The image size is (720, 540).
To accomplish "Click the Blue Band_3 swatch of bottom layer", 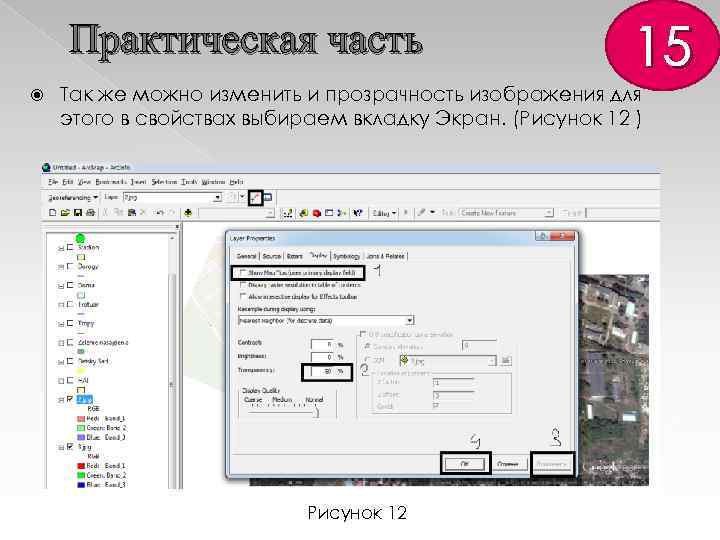I will click(x=81, y=485).
